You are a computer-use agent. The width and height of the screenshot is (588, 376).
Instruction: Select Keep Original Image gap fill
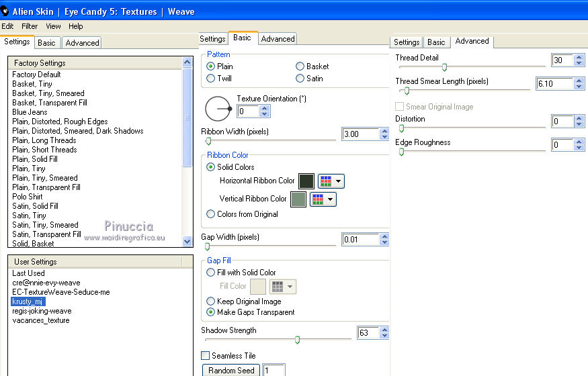[211, 301]
